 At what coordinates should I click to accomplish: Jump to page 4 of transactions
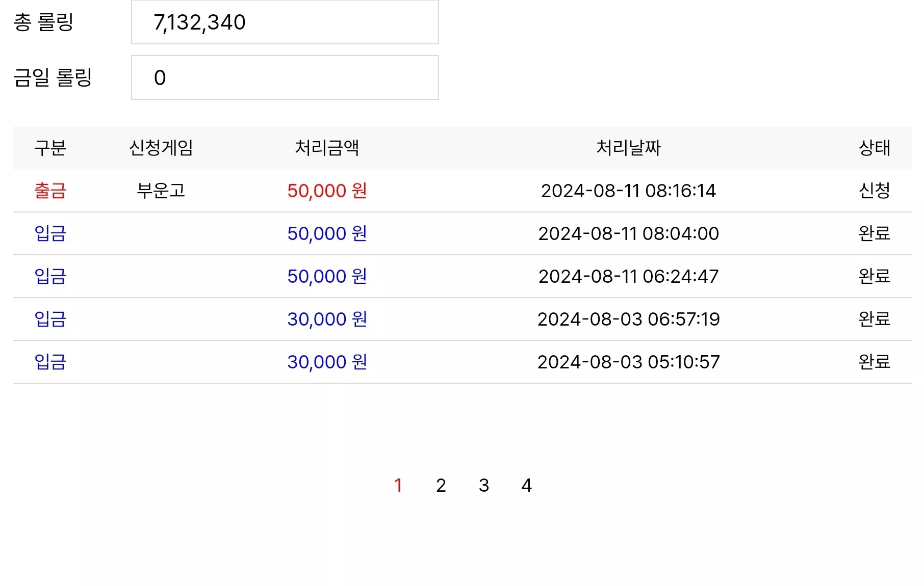[x=527, y=485]
